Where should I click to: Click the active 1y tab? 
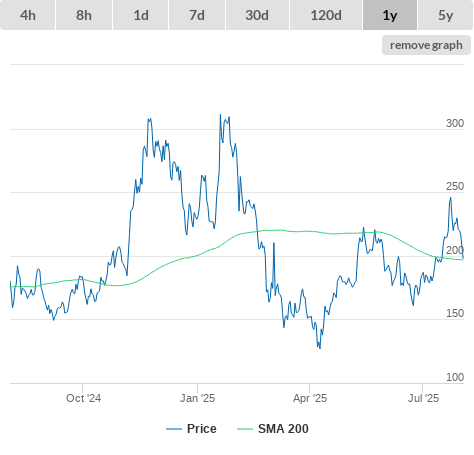click(x=390, y=15)
